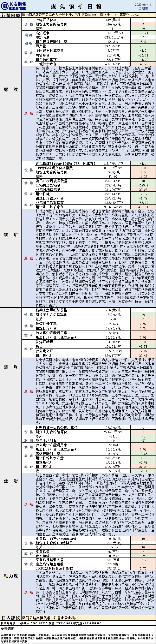Select the 焦炭 section heading
This screenshot has width=156, height=644.
tap(11, 481)
